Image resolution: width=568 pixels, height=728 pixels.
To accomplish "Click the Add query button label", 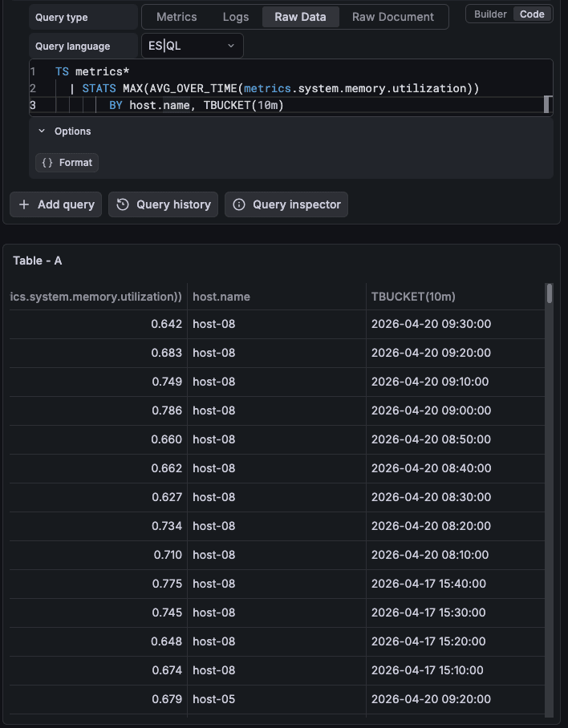I will point(66,204).
